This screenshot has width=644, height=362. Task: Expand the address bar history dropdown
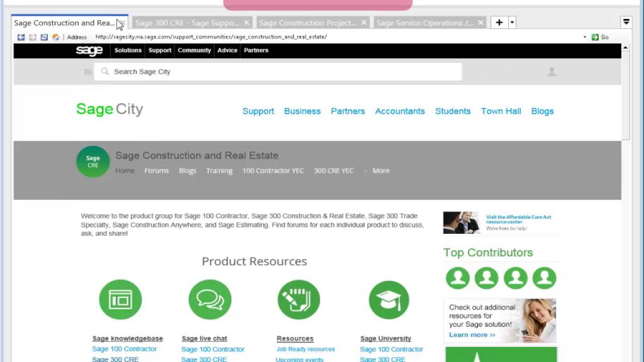click(x=585, y=37)
